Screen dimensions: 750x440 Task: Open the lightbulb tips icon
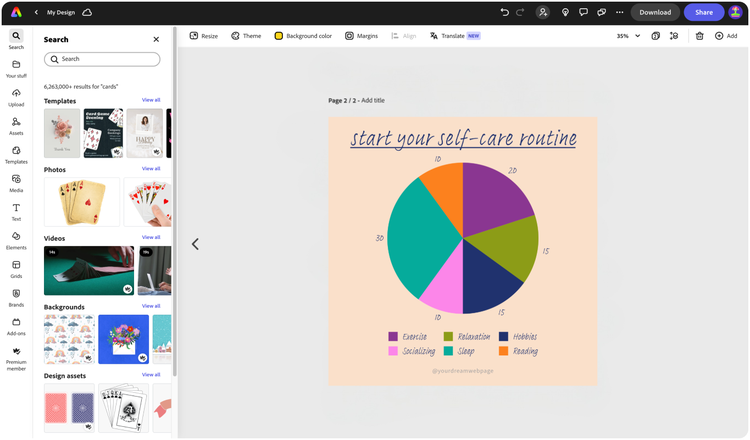[x=565, y=12]
